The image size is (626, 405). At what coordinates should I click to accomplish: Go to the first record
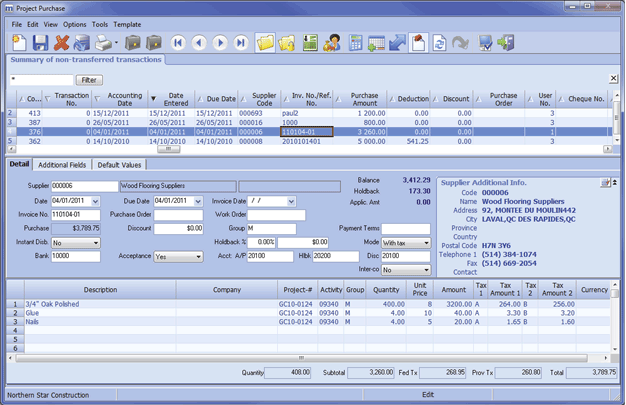pyautogui.click(x=178, y=42)
